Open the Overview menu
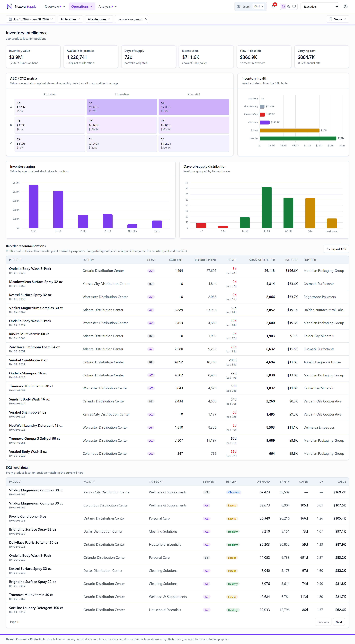 point(55,7)
